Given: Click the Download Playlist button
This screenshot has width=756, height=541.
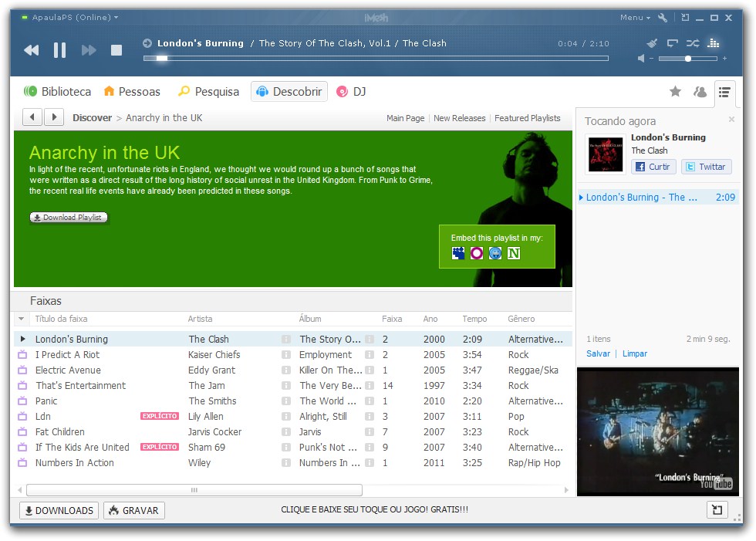Looking at the screenshot, I should [69, 218].
